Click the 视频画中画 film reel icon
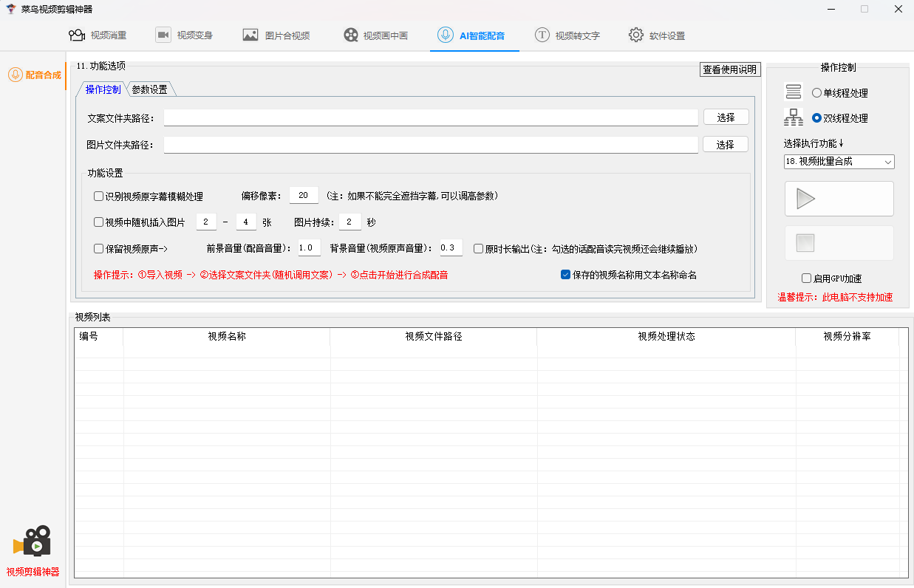The width and height of the screenshot is (914, 588). [351, 35]
